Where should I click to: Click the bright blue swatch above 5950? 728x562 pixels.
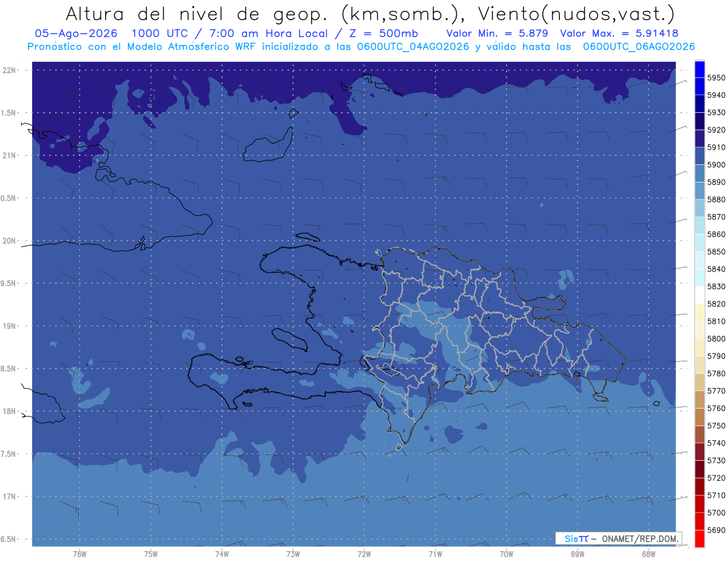[699, 69]
